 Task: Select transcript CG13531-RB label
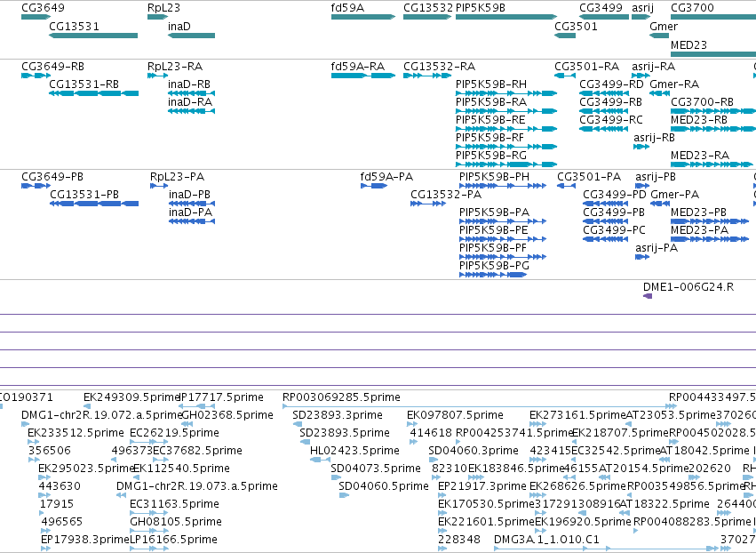pyautogui.click(x=84, y=84)
